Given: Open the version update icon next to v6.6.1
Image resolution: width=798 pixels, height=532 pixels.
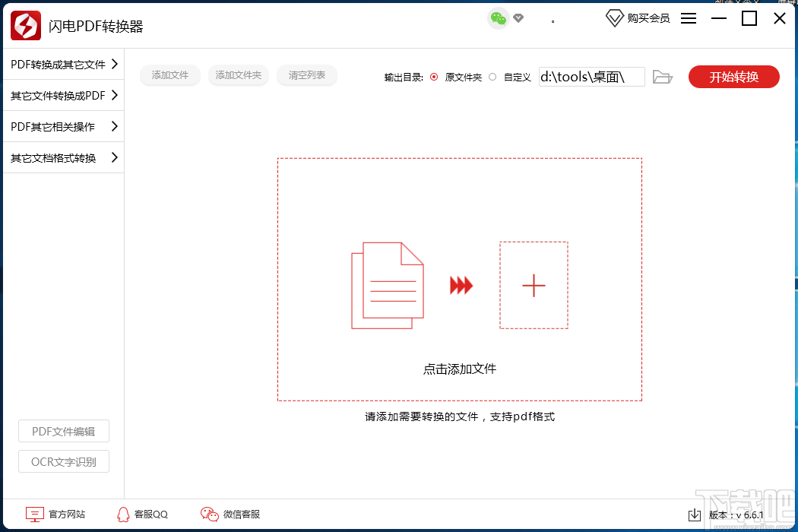Looking at the screenshot, I should [694, 515].
